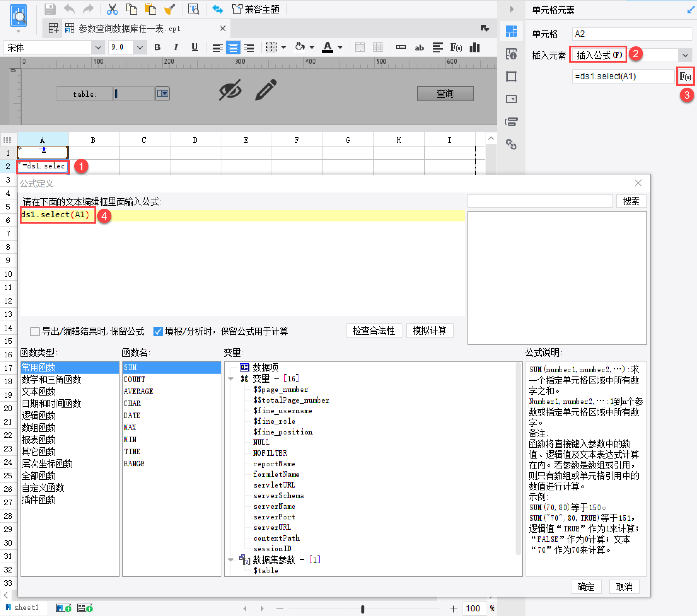The width and height of the screenshot is (697, 616).
Task: Click the insert chart icon in toolbar
Action: coord(475,47)
